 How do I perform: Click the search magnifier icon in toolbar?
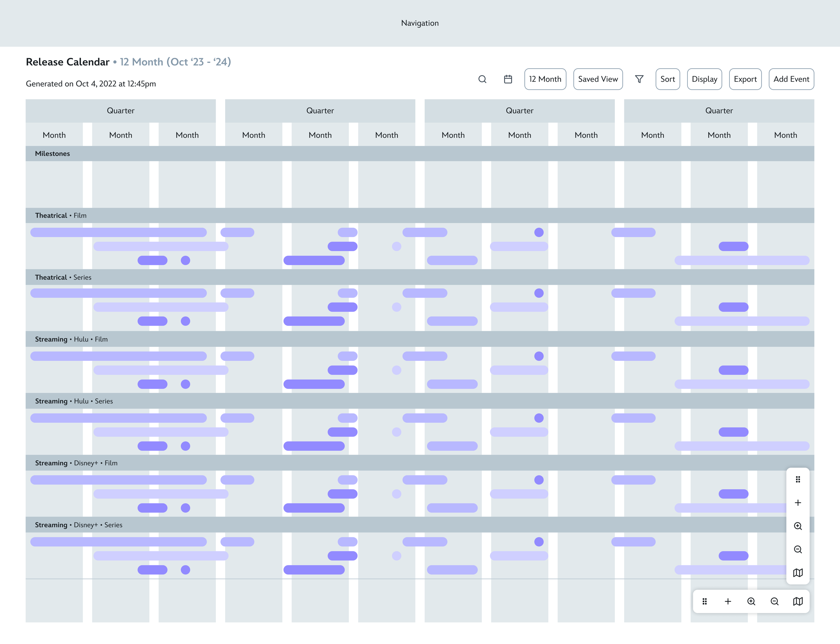point(482,79)
